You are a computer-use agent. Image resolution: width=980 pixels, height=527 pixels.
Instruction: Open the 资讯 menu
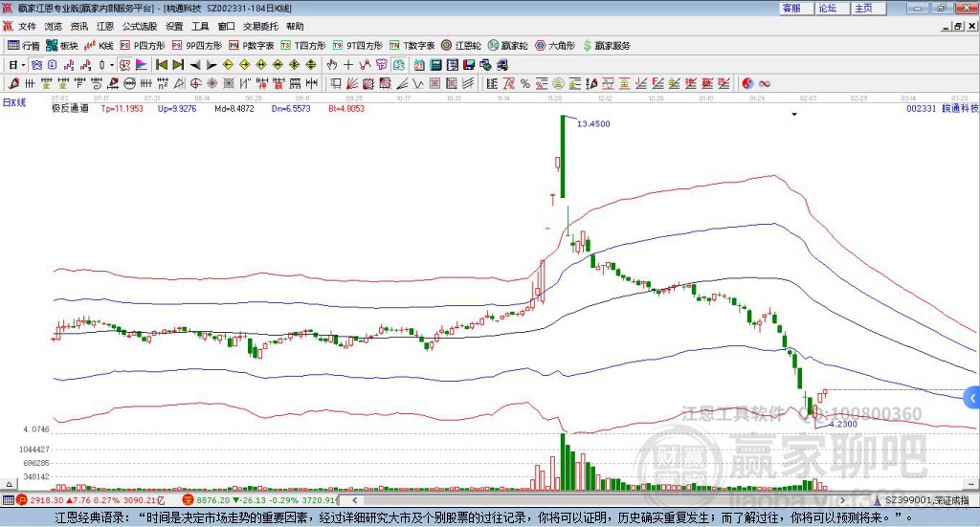(78, 26)
